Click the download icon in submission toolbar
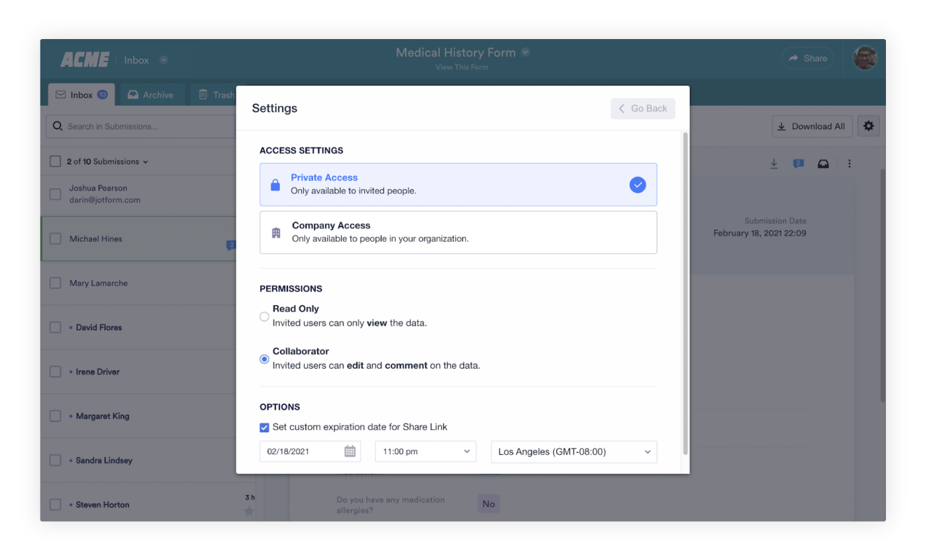Viewport: 927px width, 560px height. click(x=773, y=163)
